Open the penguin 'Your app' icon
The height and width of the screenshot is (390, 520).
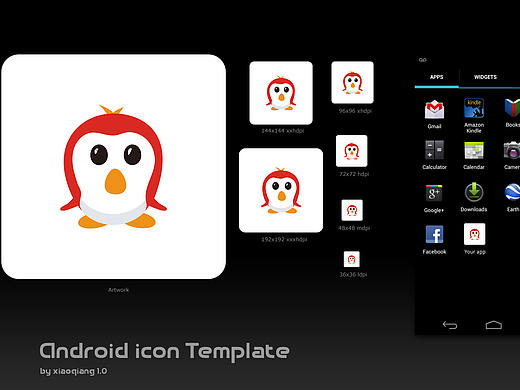(474, 234)
